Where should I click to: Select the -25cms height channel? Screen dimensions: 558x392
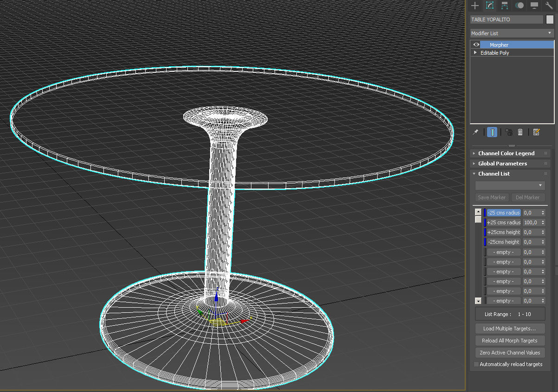[x=503, y=242]
